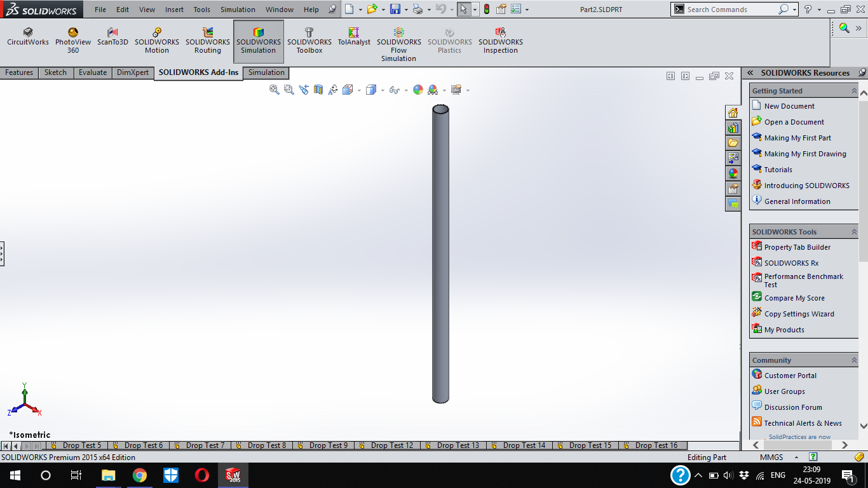
Task: Open the SOLIDWORKS Resources home tab icon
Action: pos(733,112)
